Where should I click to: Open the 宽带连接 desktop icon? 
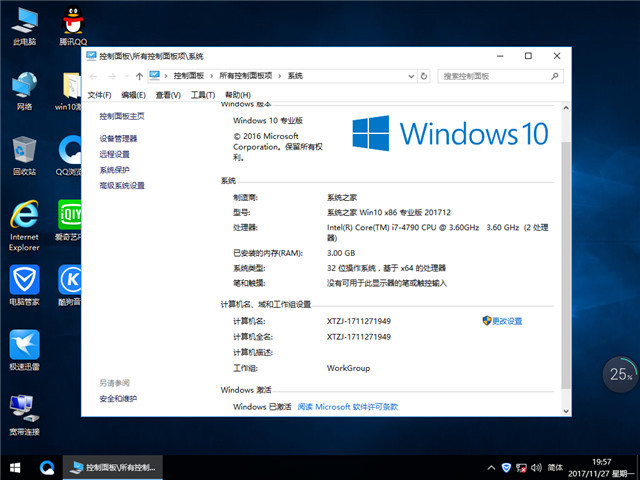click(24, 416)
